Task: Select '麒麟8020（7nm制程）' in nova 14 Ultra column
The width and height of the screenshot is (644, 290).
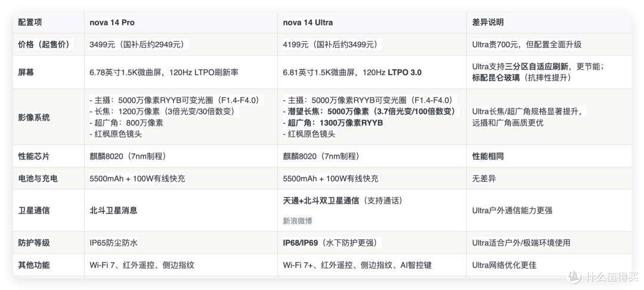Action: [321, 156]
